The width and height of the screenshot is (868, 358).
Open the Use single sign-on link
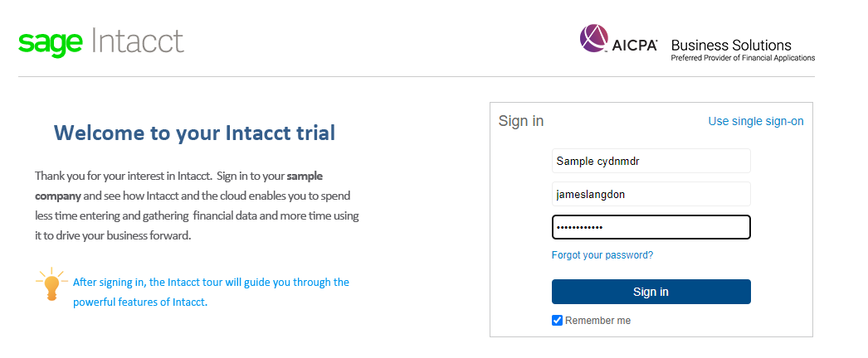(756, 121)
